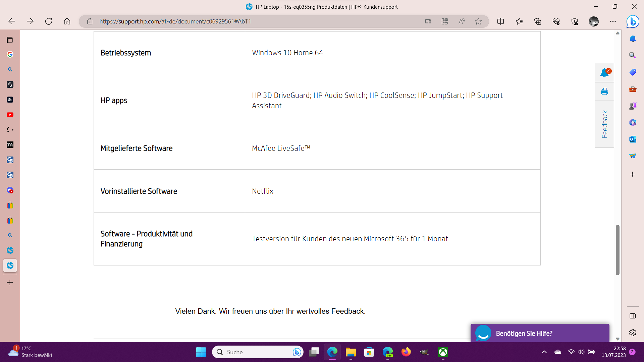This screenshot has width=644, height=362.
Task: Open browser Collections icon
Action: pyautogui.click(x=538, y=21)
